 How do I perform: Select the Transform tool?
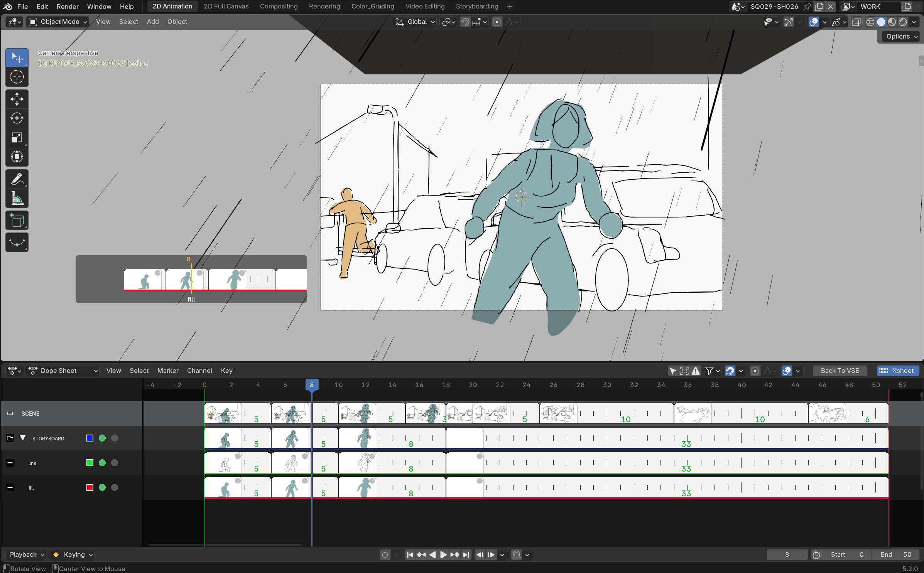[x=17, y=157]
